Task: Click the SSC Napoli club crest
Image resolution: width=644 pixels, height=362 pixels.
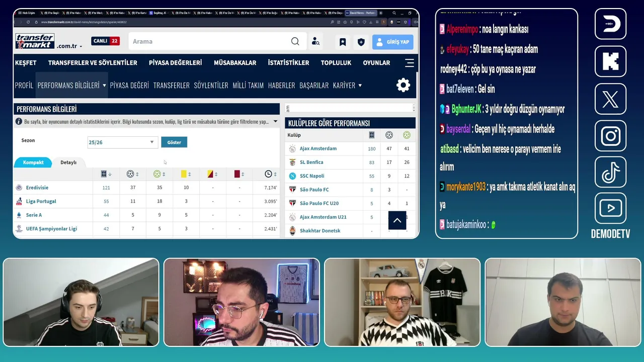Action: tap(292, 176)
